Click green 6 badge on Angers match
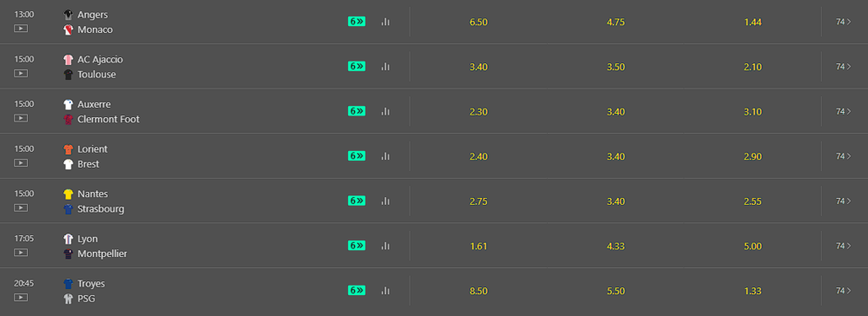This screenshot has height=316, width=868. pyautogui.click(x=357, y=22)
